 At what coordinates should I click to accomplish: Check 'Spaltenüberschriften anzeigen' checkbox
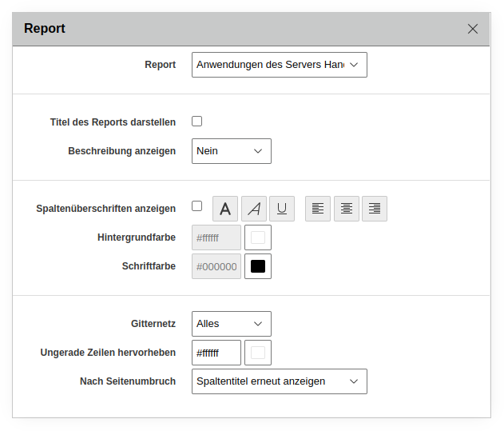197,206
